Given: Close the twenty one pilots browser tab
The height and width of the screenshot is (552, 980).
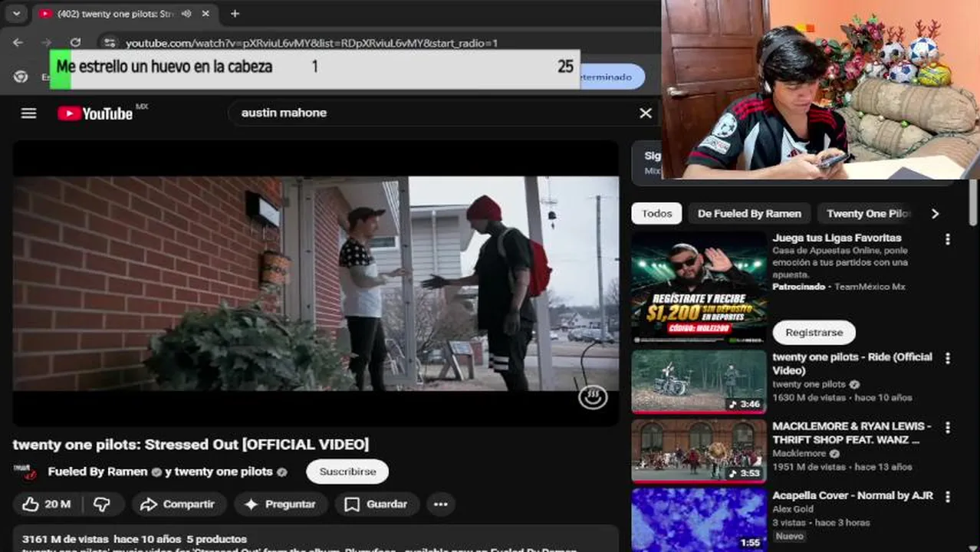Looking at the screenshot, I should [206, 14].
